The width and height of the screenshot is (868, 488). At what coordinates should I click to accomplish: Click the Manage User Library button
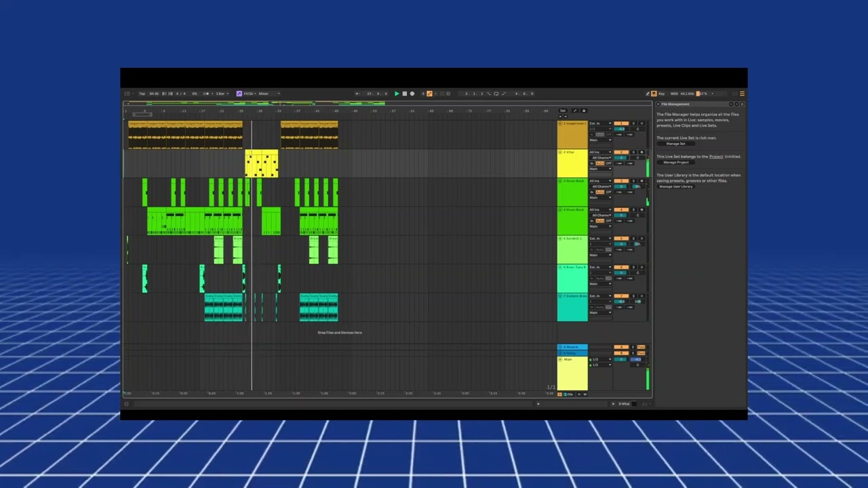click(676, 186)
